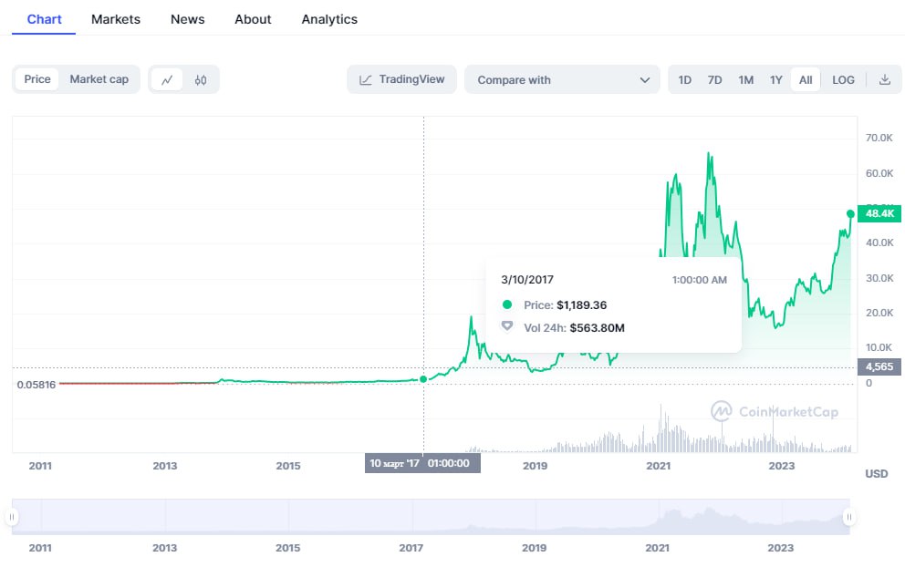The width and height of the screenshot is (905, 588).
Task: Select the All time range
Action: [x=806, y=80]
